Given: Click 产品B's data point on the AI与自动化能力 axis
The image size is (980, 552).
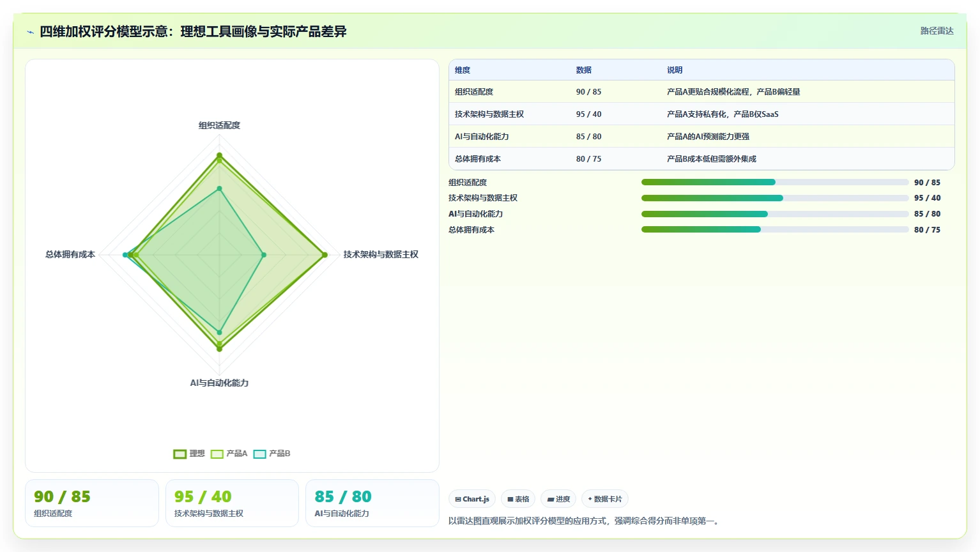Looking at the screenshot, I should pos(219,332).
